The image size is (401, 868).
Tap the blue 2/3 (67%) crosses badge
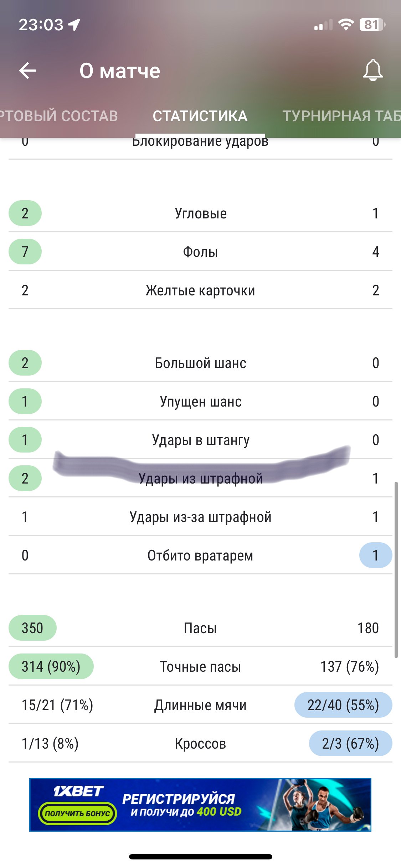[x=350, y=744]
